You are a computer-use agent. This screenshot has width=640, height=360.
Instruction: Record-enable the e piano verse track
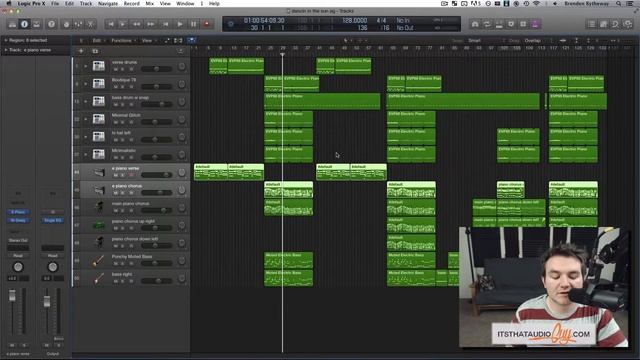(131, 175)
